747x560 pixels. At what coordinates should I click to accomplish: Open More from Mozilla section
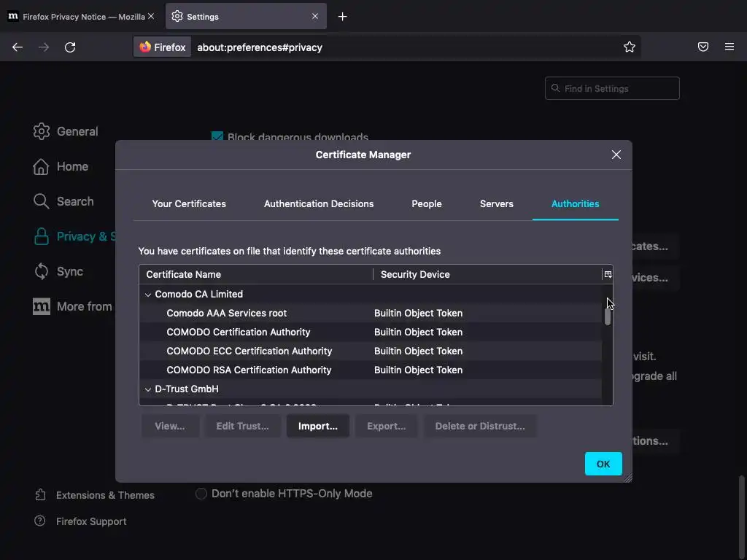pos(72,307)
